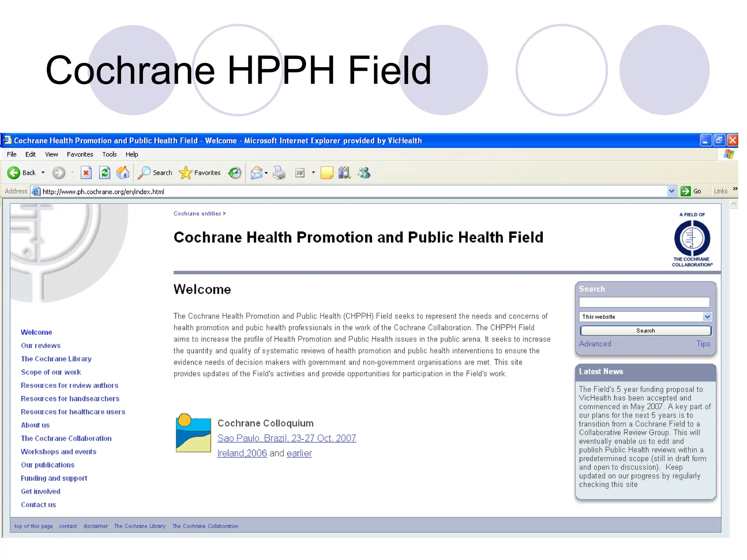Open the Help menu
The height and width of the screenshot is (560, 747).
pyautogui.click(x=132, y=154)
